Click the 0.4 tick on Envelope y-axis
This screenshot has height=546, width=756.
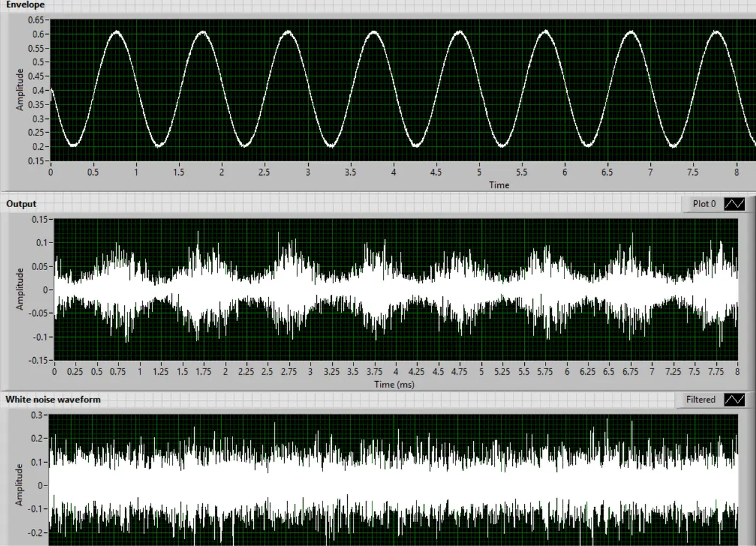click(x=38, y=90)
